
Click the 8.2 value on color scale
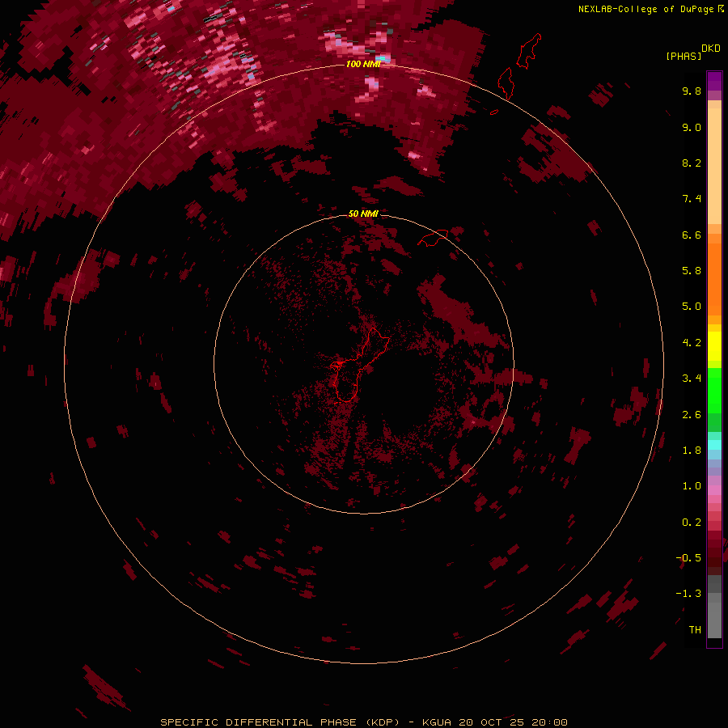[692, 163]
